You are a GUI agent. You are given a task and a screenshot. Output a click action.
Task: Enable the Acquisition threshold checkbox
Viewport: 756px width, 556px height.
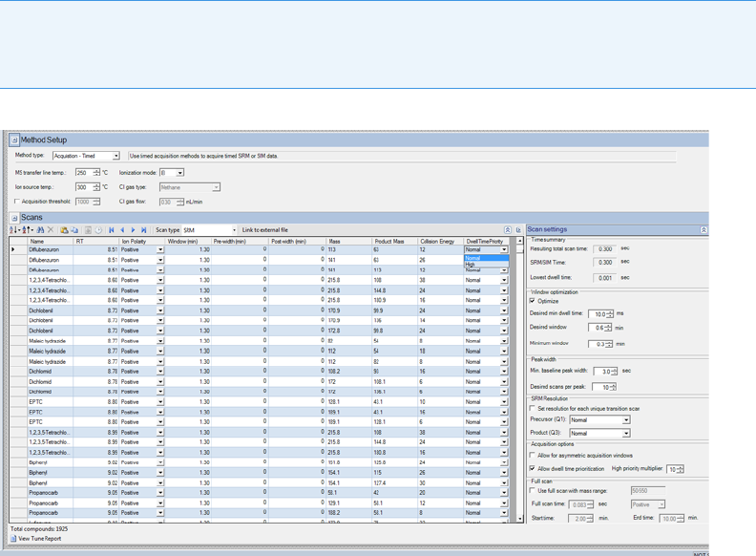point(18,202)
